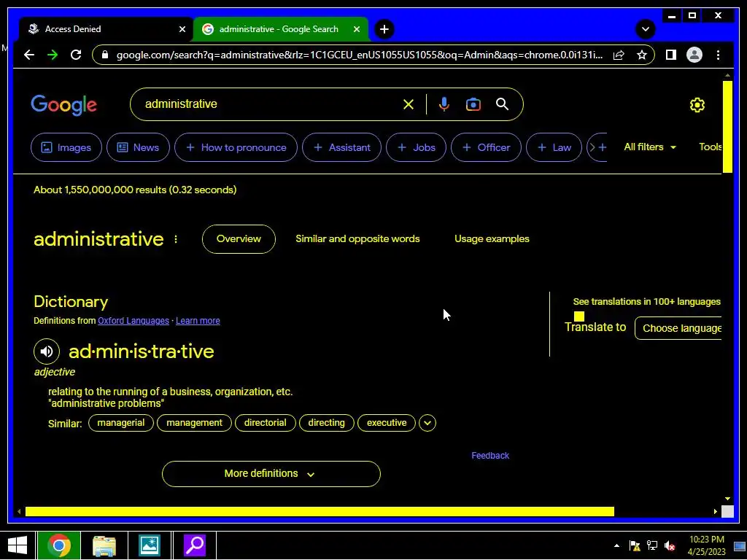This screenshot has width=747, height=560.
Task: Click the similar word management
Action: pos(194,423)
